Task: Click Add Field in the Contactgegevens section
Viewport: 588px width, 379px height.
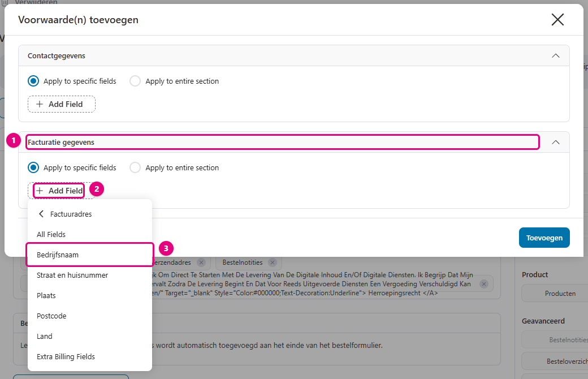Action: point(62,104)
